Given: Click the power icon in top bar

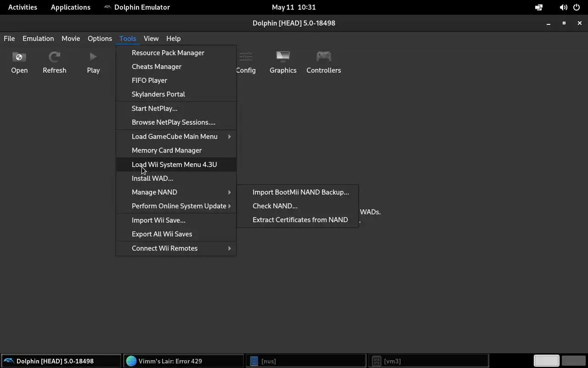Looking at the screenshot, I should click(x=577, y=7).
